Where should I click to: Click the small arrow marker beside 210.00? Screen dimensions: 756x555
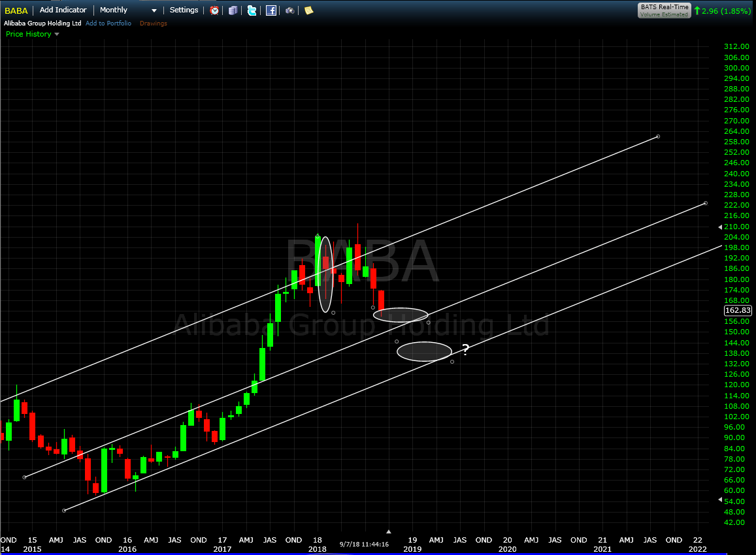(x=720, y=227)
